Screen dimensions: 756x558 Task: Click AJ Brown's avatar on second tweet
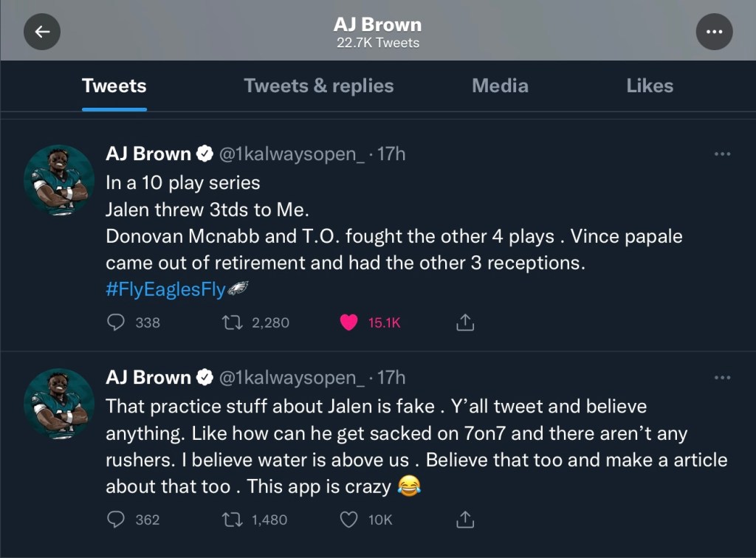[59, 403]
